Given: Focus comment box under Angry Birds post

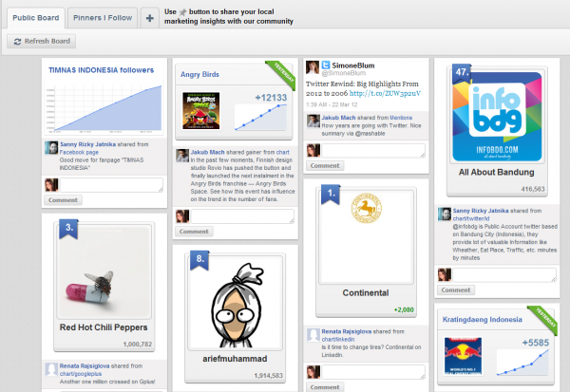Looking at the screenshot, I should [242, 216].
